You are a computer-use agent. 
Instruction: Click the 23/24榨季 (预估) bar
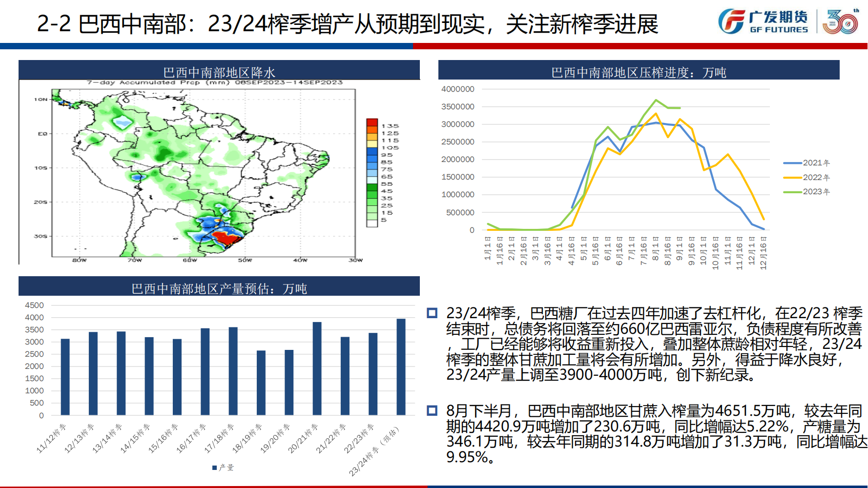pyautogui.click(x=401, y=366)
